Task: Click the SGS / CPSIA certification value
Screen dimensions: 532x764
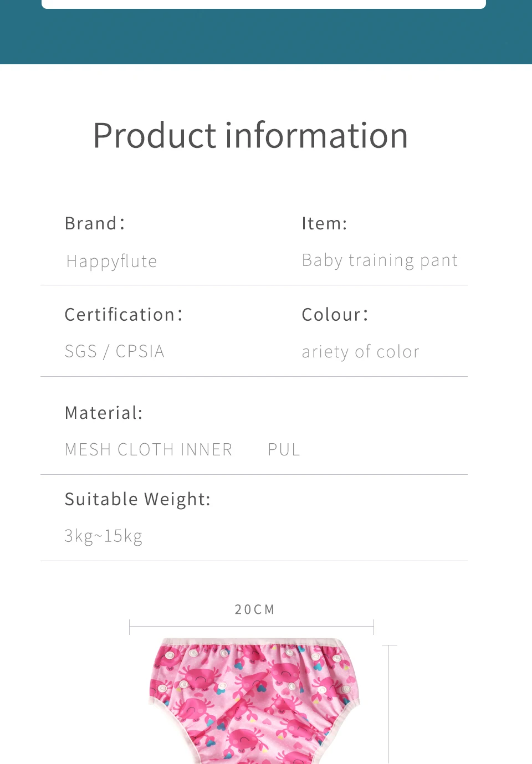Action: 114,351
